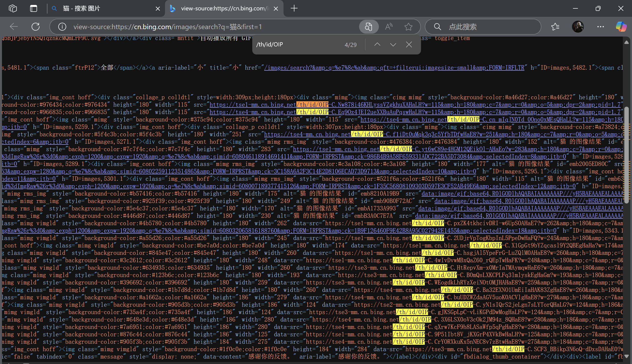Image resolution: width=632 pixels, height=364 pixels.
Task: Click the Back navigation arrow
Action: click(14, 27)
